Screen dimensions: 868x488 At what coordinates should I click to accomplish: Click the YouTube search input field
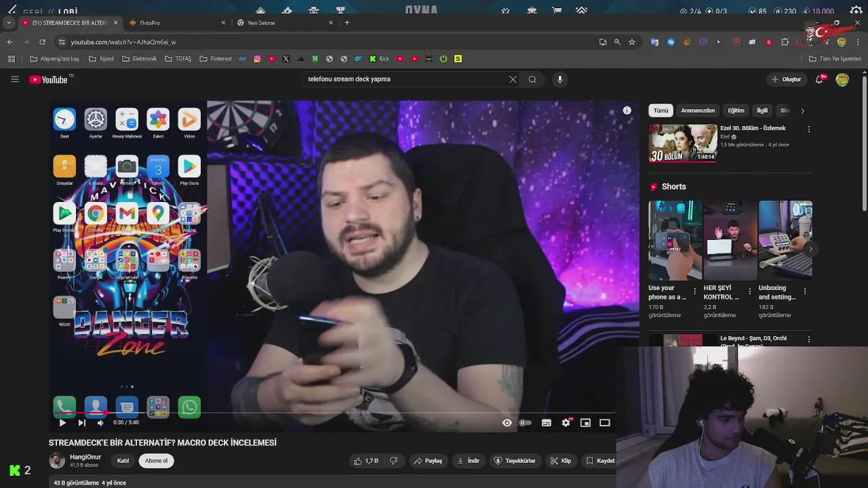coord(403,79)
